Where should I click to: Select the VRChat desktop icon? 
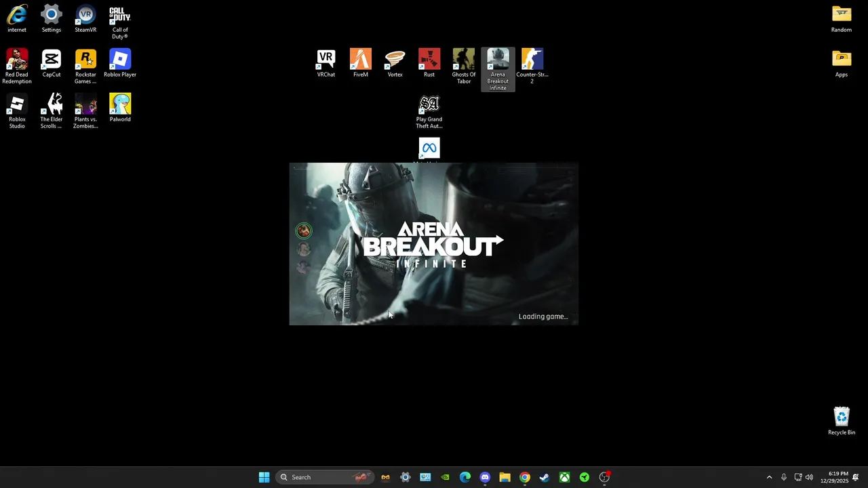326,63
